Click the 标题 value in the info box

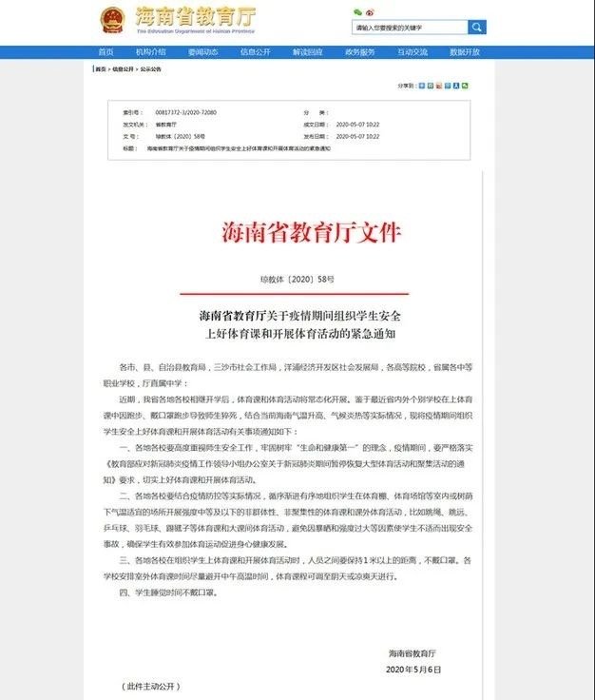[240, 148]
